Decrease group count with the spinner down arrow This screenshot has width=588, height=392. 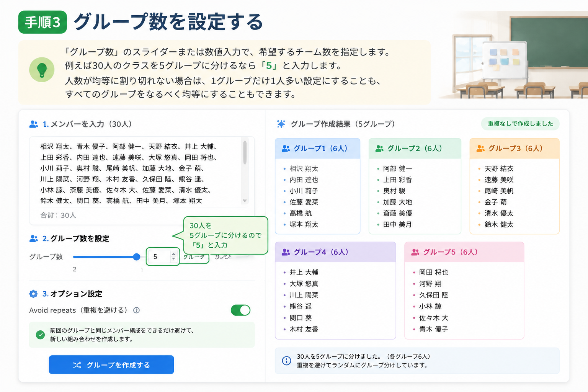(x=173, y=259)
